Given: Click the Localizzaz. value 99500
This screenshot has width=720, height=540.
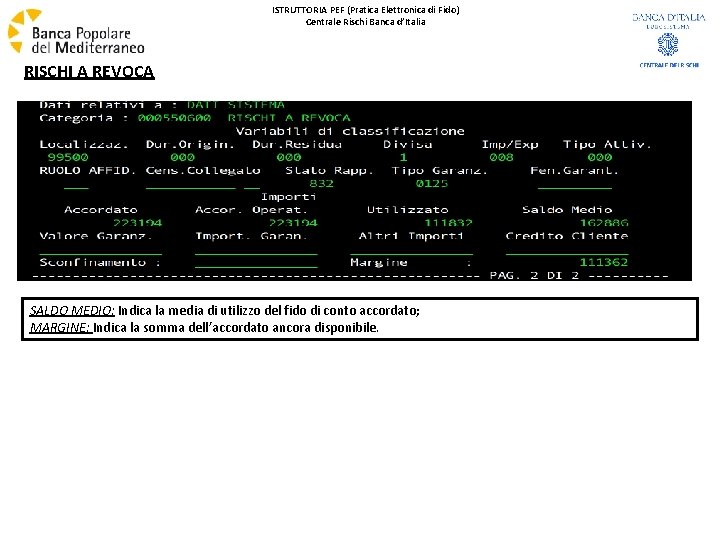Looking at the screenshot, I should coord(68,158).
